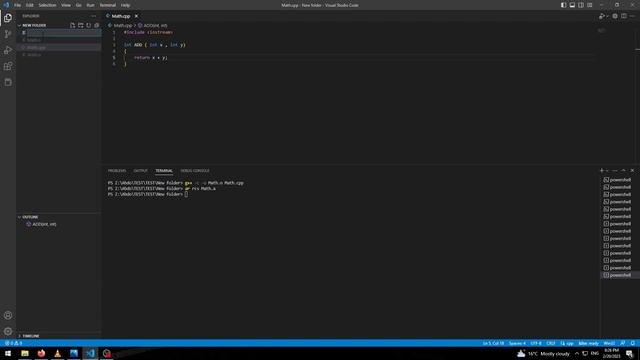Create a new terminal with plus icon
The height and width of the screenshot is (360, 640).
(602, 170)
